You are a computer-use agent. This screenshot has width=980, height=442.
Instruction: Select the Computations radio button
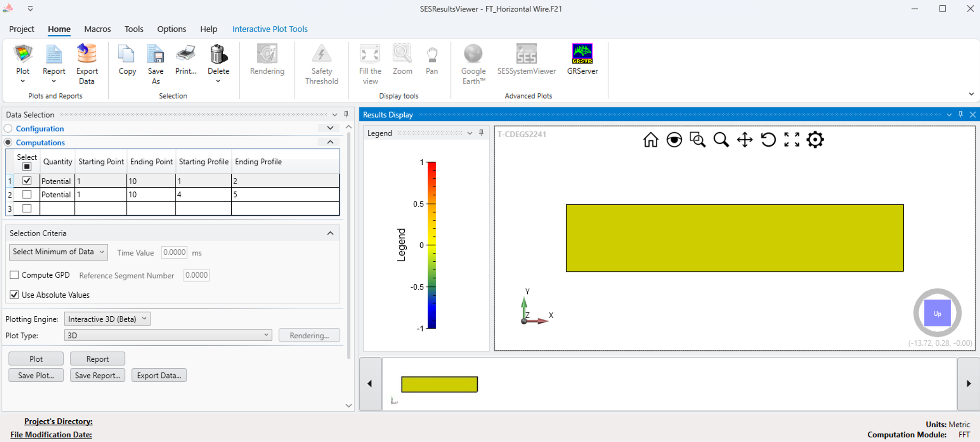8,142
